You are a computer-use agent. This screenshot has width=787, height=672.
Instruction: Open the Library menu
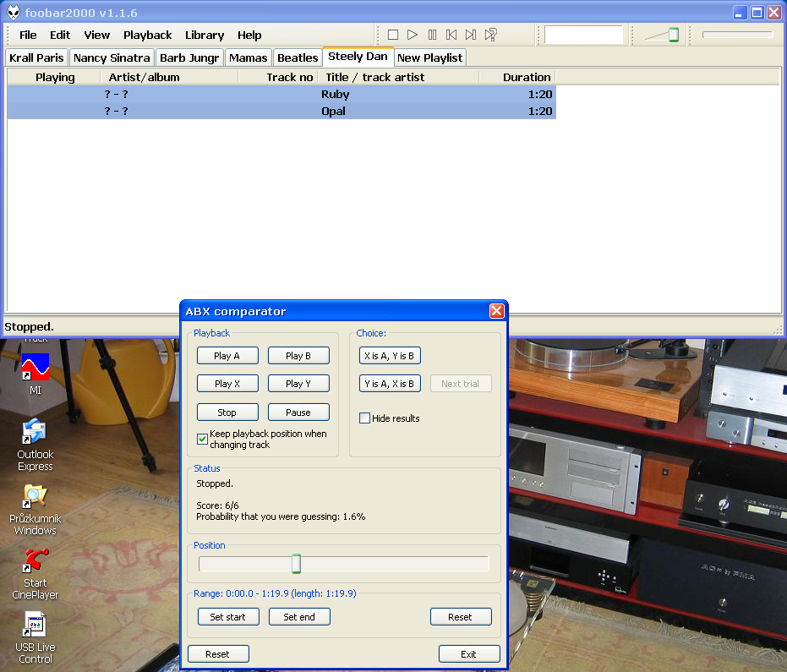point(205,36)
